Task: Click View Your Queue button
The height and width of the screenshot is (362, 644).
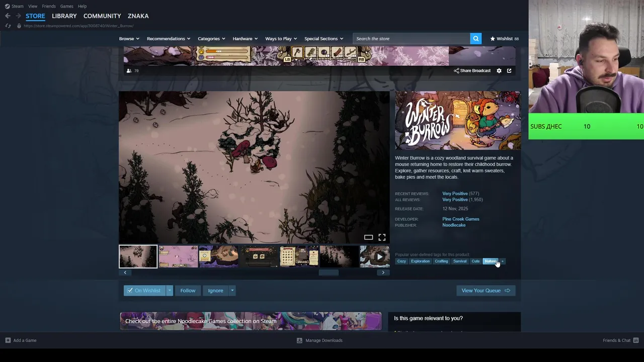Action: [x=486, y=291]
